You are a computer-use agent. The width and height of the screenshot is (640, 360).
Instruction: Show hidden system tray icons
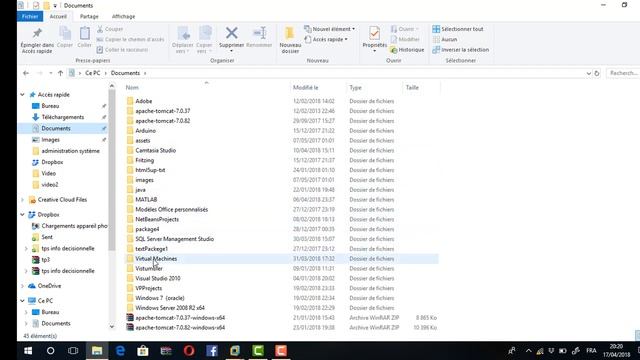(x=529, y=351)
